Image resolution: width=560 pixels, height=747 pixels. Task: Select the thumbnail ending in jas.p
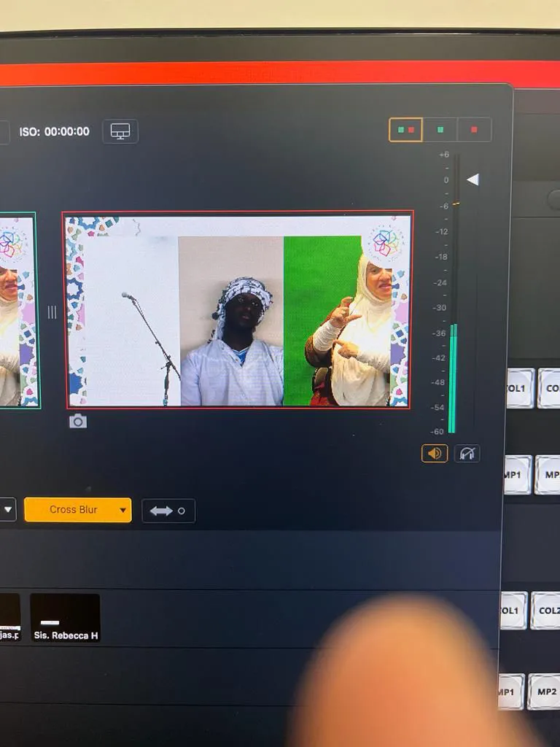[9, 617]
